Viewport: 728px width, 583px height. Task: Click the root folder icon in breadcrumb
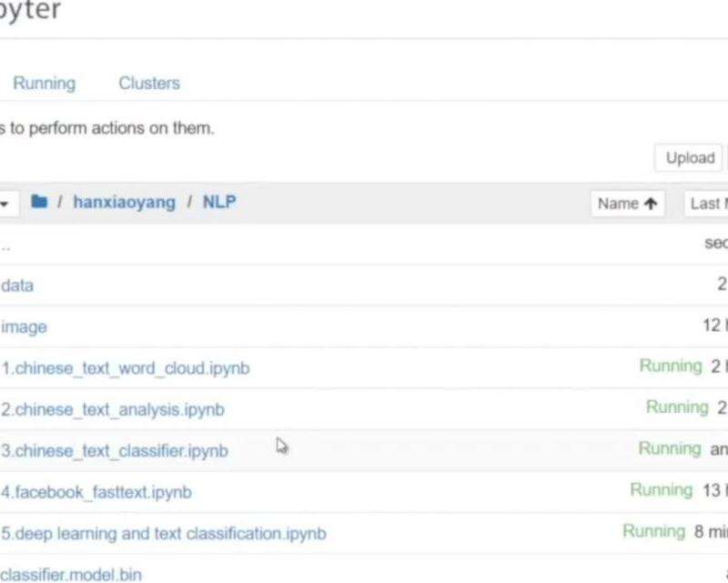tap(39, 202)
